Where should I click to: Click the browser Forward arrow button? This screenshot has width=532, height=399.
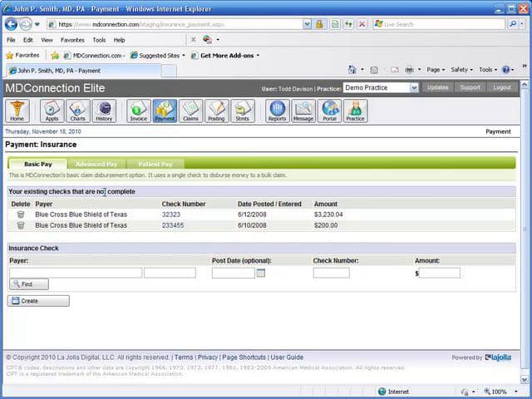click(26, 24)
